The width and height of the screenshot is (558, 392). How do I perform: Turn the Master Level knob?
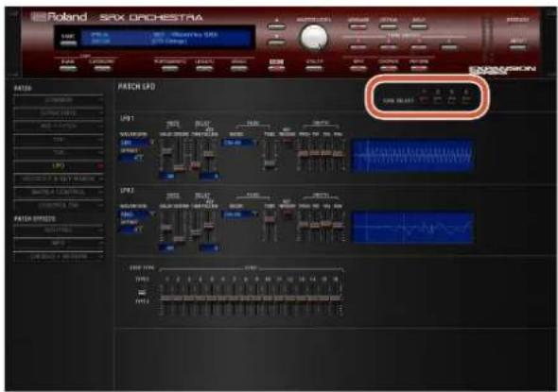tap(313, 37)
